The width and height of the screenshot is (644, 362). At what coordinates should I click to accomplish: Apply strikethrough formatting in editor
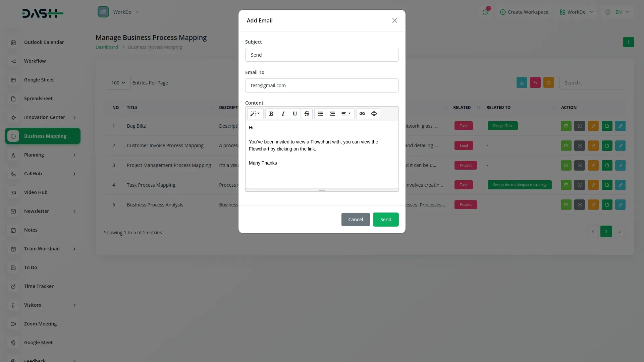coord(306,114)
